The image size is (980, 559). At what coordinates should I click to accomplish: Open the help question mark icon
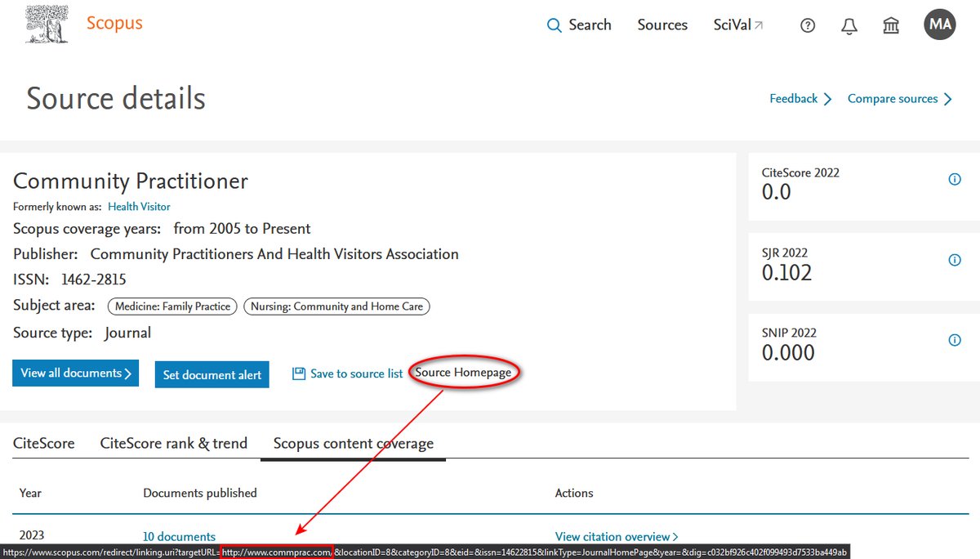(x=808, y=25)
